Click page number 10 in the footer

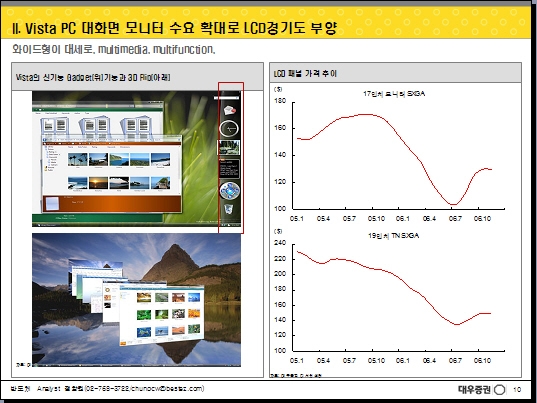coord(517,389)
